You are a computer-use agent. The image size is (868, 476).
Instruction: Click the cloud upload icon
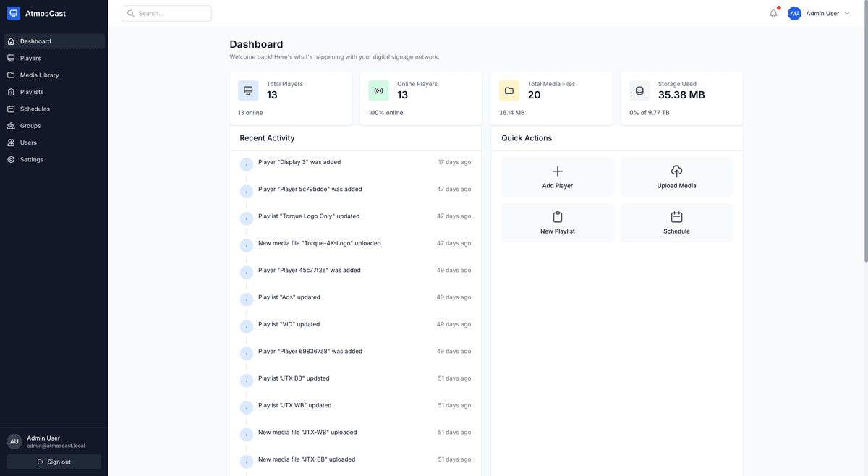pyautogui.click(x=676, y=171)
